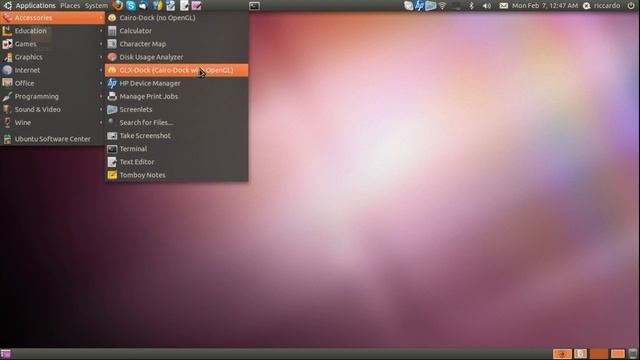Choose Take Screenshot

tap(176, 136)
